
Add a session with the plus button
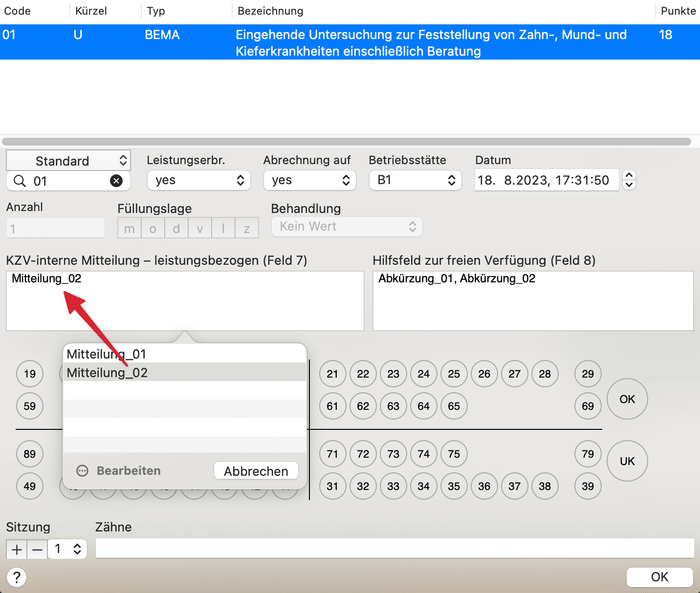[x=17, y=549]
